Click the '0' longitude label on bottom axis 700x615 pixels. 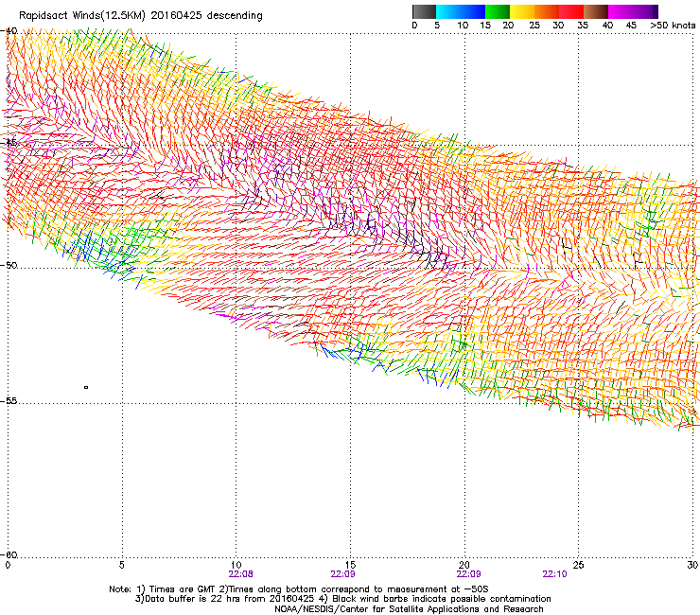tap(8, 565)
